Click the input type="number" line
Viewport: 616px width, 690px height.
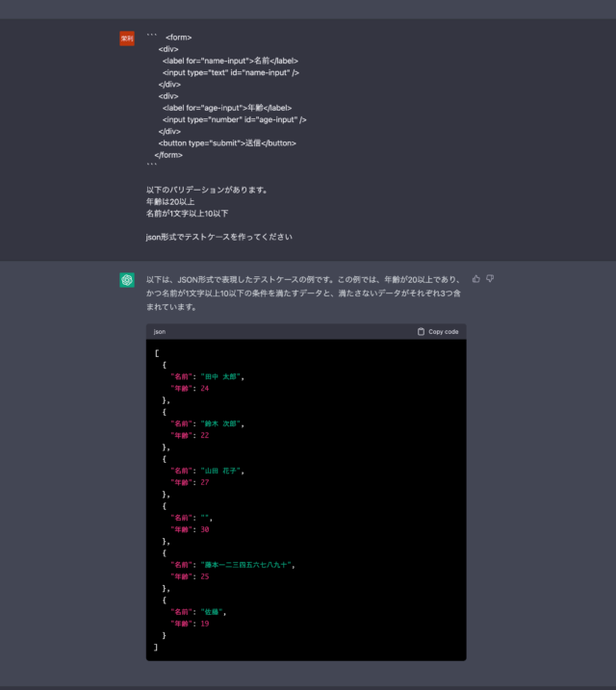234,119
